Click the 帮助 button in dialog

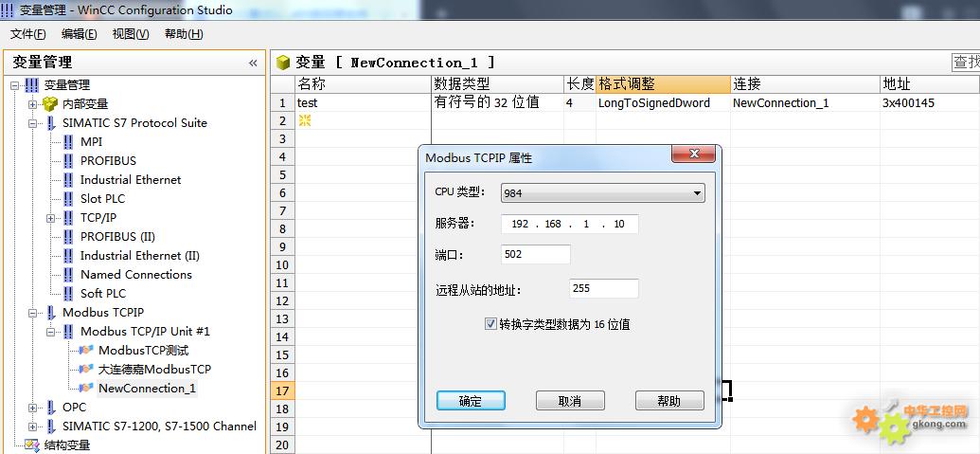coord(669,401)
